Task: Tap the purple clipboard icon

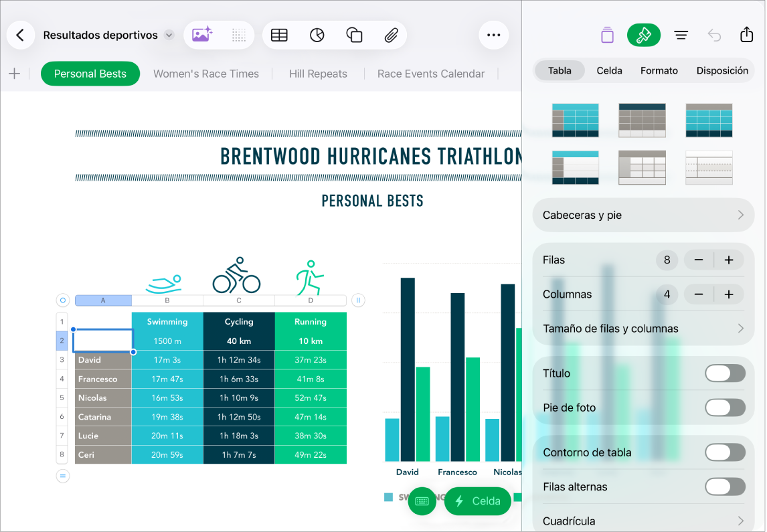Action: tap(607, 35)
